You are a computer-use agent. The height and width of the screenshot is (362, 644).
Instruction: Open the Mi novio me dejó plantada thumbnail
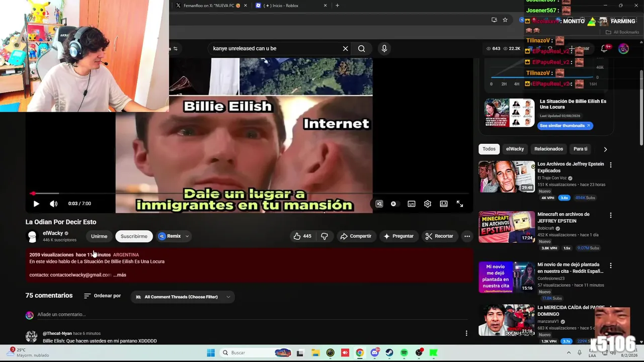507,277
